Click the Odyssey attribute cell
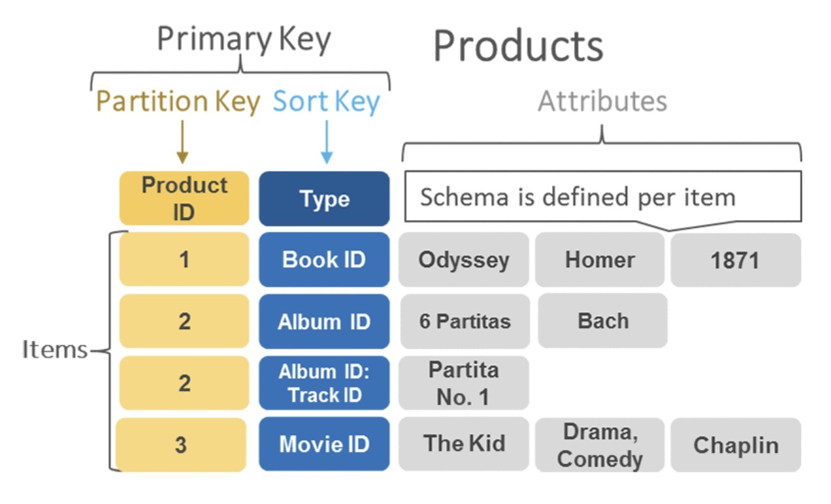 tap(464, 260)
